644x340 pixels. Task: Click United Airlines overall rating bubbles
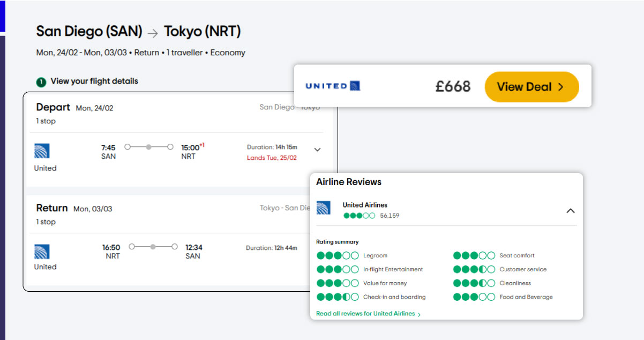click(x=359, y=216)
